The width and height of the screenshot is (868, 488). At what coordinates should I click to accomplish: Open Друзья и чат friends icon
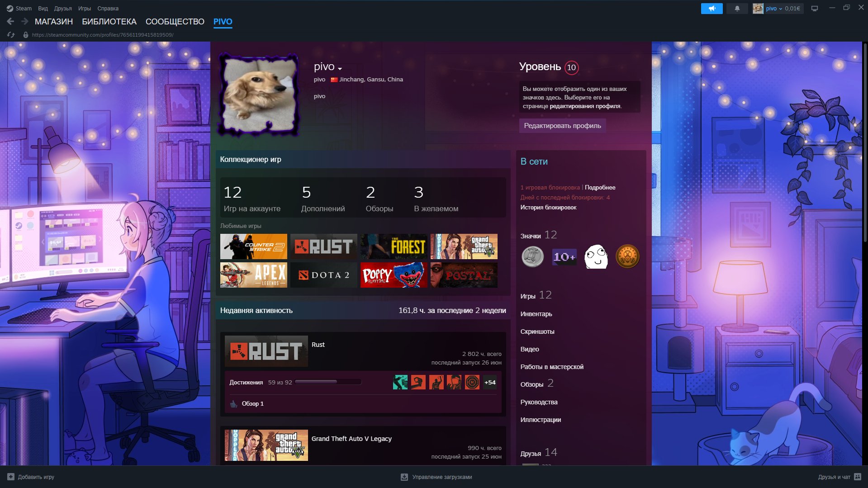tap(858, 477)
